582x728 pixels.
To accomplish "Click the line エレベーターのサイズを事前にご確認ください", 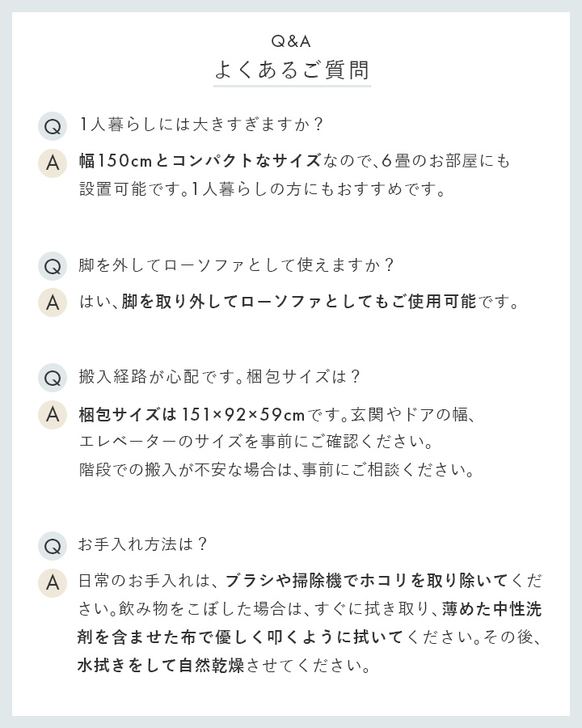I will [257, 442].
